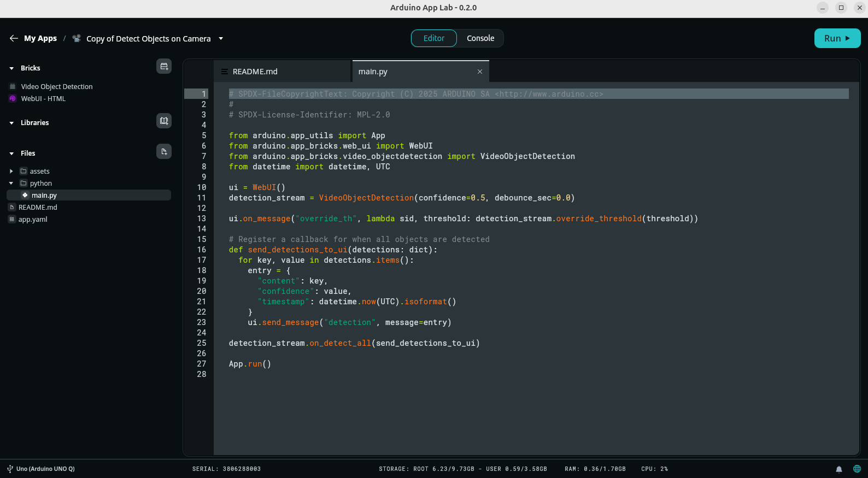Image resolution: width=868 pixels, height=478 pixels.
Task: Click line number 10 in gutter
Action: coord(202,187)
